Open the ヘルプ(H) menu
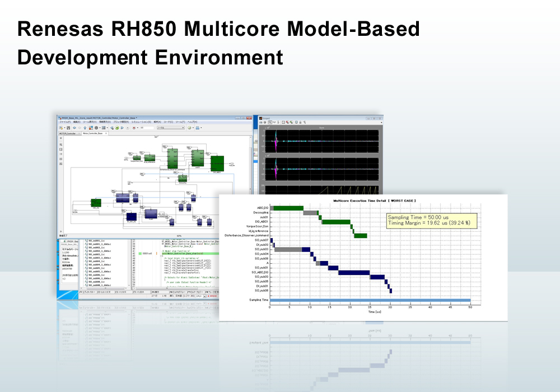Viewport: 560px width, 392px height. pyautogui.click(x=192, y=122)
